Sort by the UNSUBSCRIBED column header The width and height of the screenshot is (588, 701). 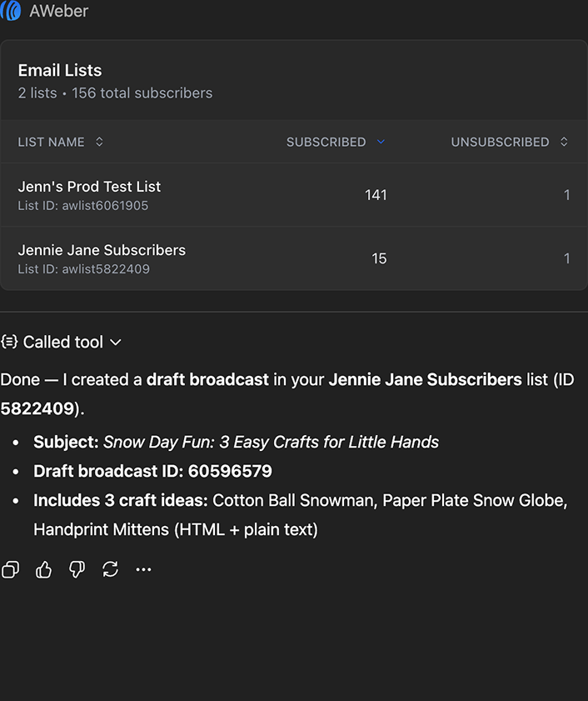500,142
